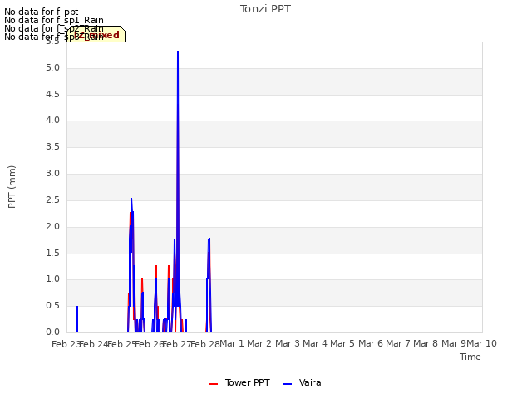This screenshot has width=532, height=399.
Task: Click the Mar 2 x-axis tick label
Action: pos(259,343)
